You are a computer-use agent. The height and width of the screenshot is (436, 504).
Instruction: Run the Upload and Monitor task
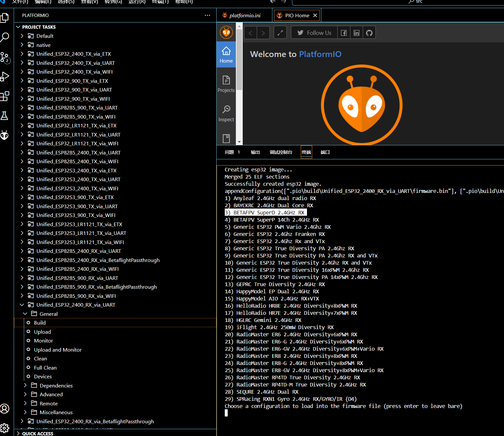[x=115, y=350]
